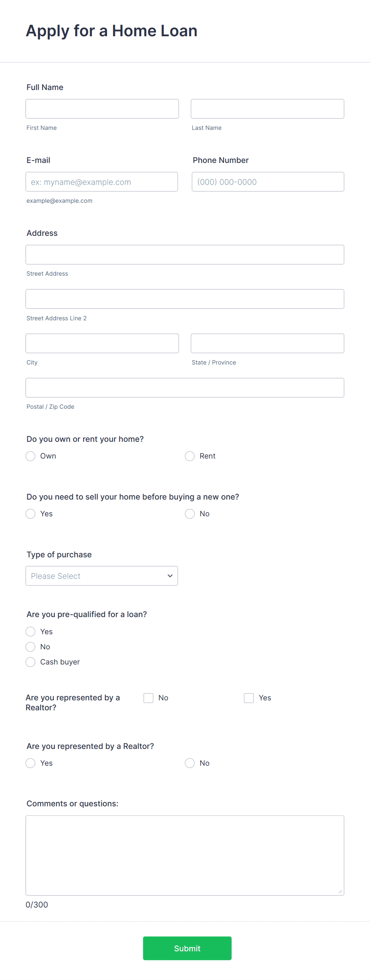Image resolution: width=370 pixels, height=980 pixels.
Task: Check the Yes checkbox for Realtor question
Action: tap(248, 698)
